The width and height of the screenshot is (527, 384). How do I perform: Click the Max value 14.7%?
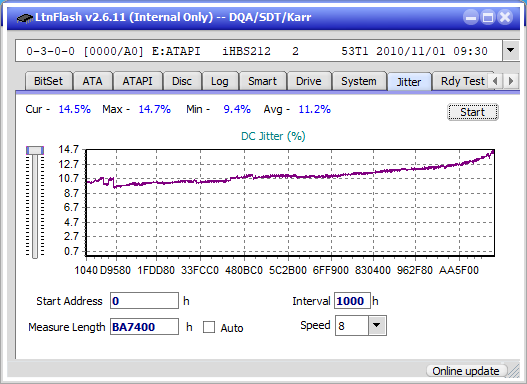pos(155,109)
